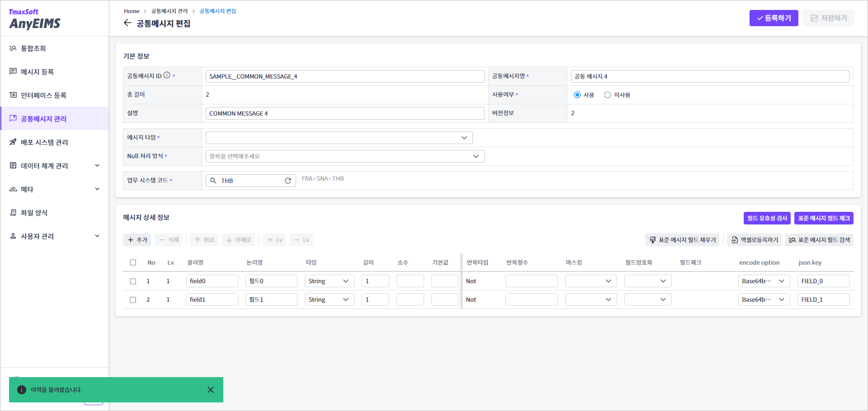The image size is (868, 411).
Task: Click the 삭제 row button
Action: click(x=169, y=240)
